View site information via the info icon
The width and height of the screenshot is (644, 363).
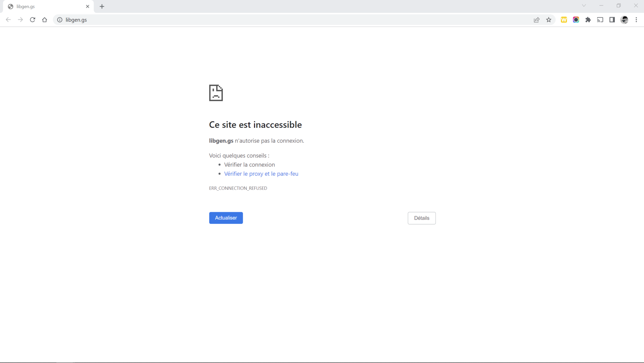60,20
